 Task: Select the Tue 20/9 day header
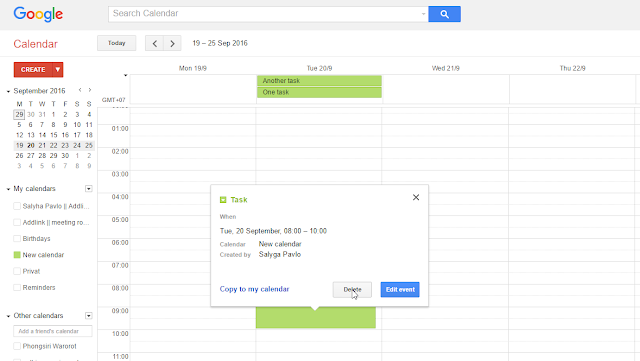[x=319, y=68]
